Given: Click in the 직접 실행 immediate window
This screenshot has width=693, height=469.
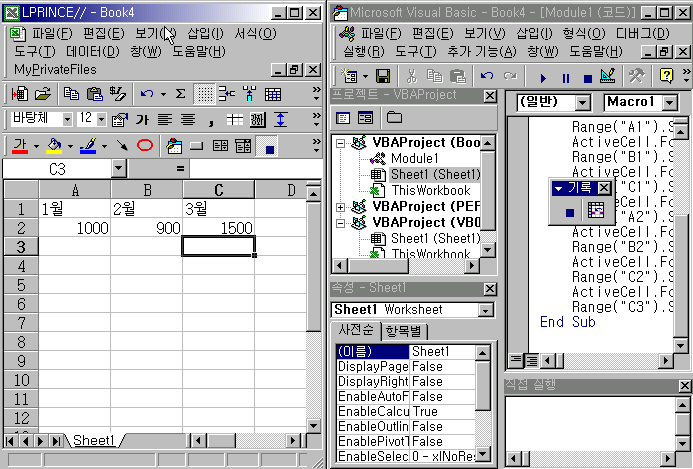Looking at the screenshot, I should coord(590,423).
